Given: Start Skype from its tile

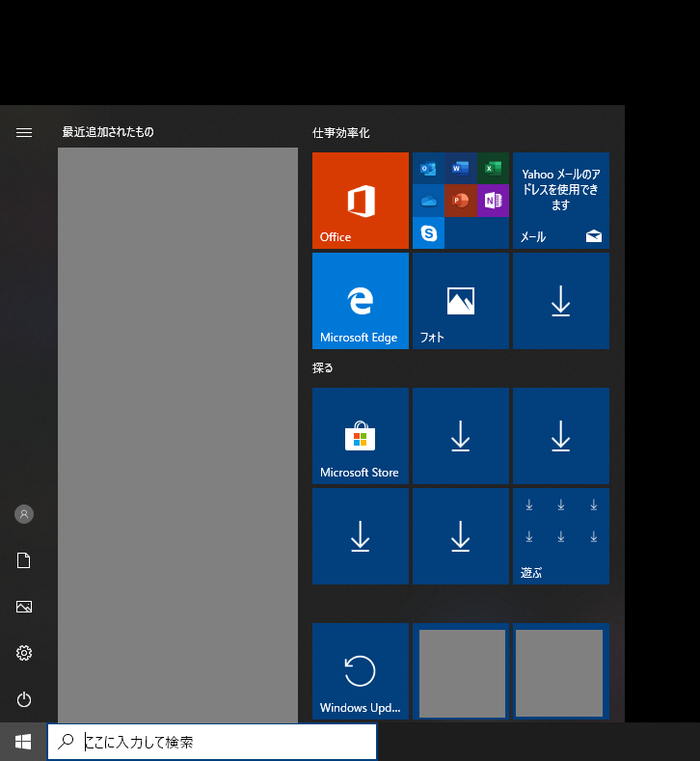Looking at the screenshot, I should click(x=428, y=232).
